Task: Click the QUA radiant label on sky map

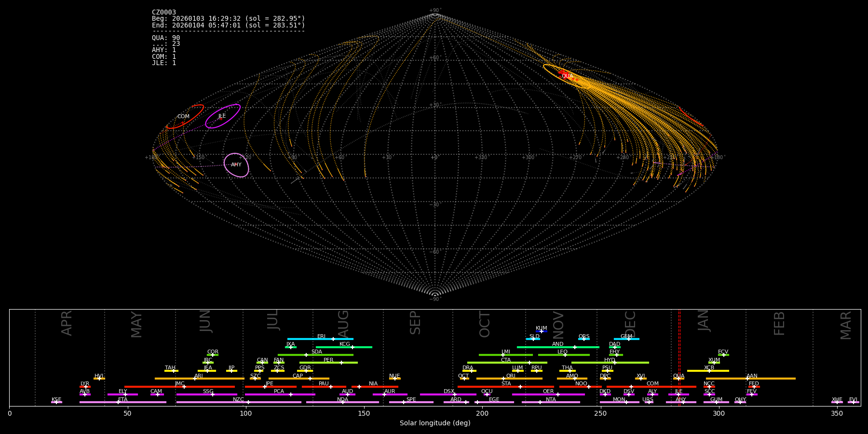Action: pos(567,76)
